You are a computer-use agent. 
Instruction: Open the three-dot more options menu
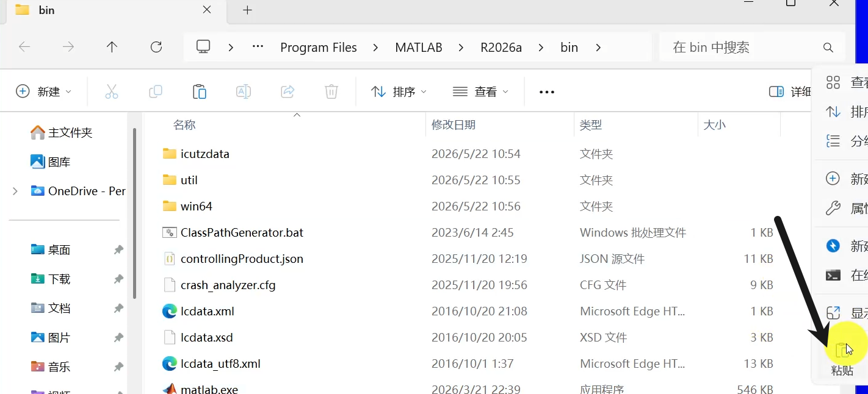click(x=547, y=92)
